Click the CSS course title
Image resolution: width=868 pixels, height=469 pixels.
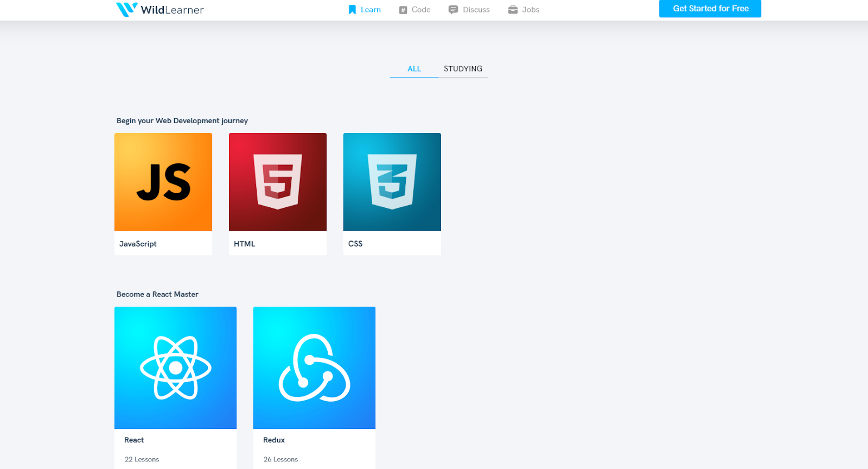[355, 244]
